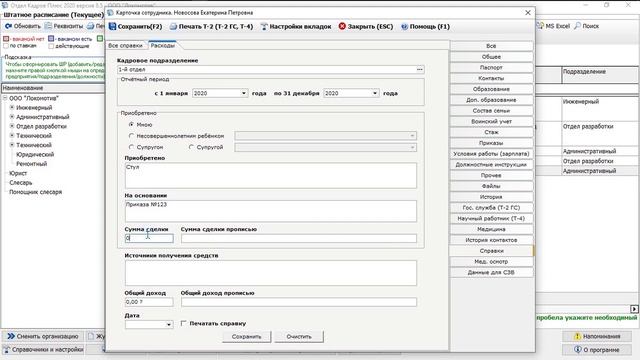Open the start year 2020 dropdown

pos(244,93)
